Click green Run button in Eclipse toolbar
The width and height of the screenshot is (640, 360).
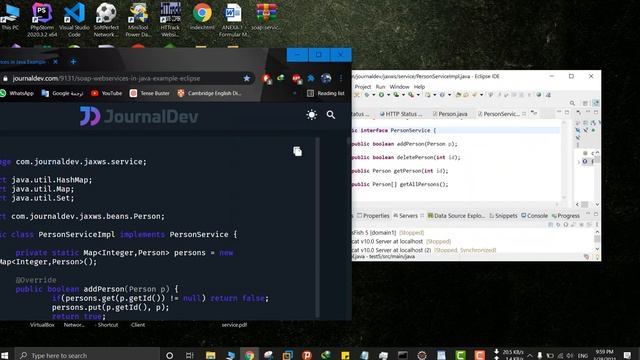click(x=381, y=95)
